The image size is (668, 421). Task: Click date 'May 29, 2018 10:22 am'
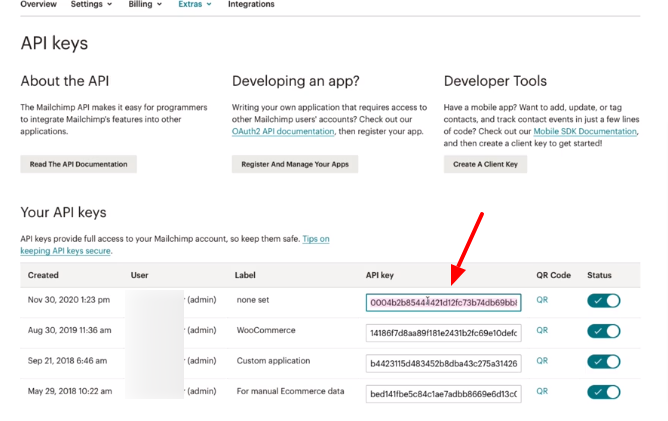(x=70, y=391)
